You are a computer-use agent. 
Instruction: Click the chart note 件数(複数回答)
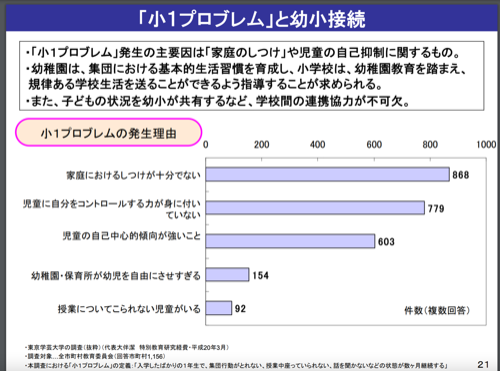(x=437, y=310)
